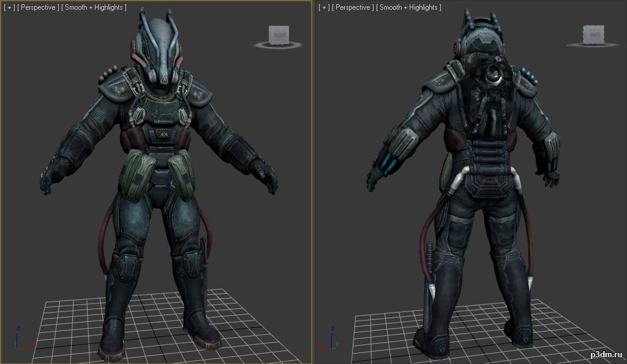Open Smooth + Highlights shading menu, right viewport
Screen dimensions: 627x364
click(408, 7)
